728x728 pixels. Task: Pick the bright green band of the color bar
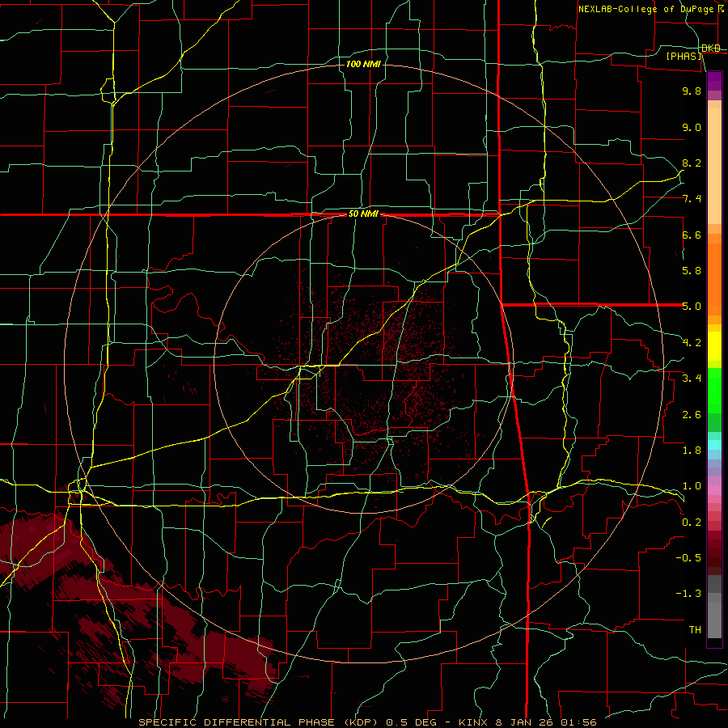(x=714, y=389)
